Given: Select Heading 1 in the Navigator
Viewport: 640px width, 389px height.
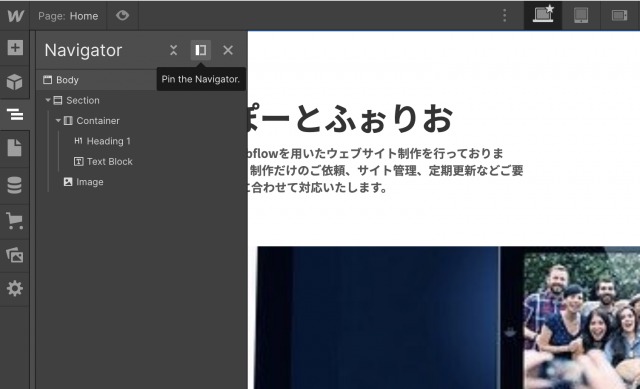Looking at the screenshot, I should [x=109, y=141].
